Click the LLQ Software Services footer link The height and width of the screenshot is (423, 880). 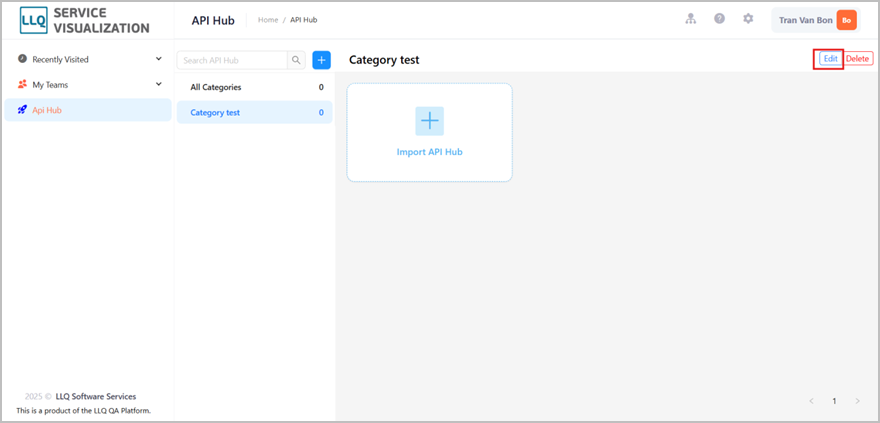(x=96, y=397)
